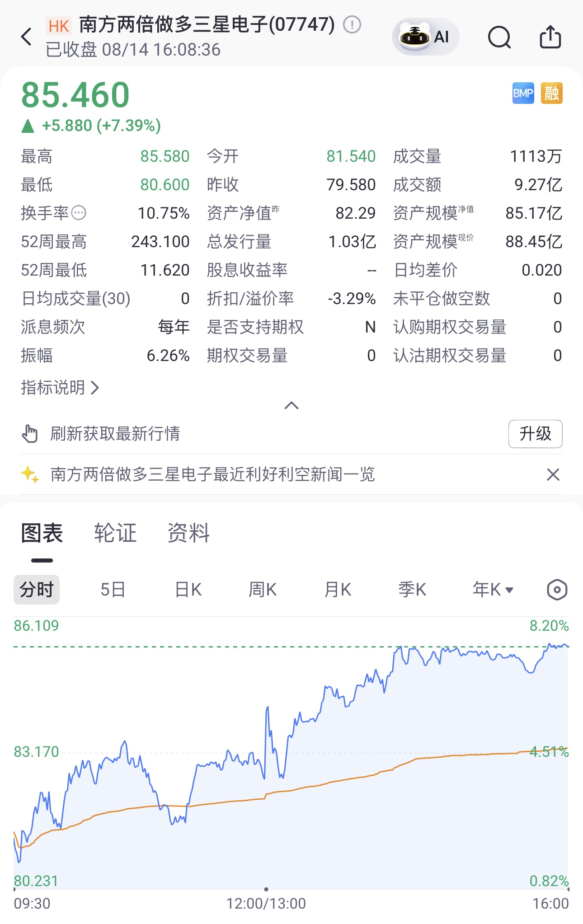Tap the 换手率 value 10.75%

coord(164,213)
